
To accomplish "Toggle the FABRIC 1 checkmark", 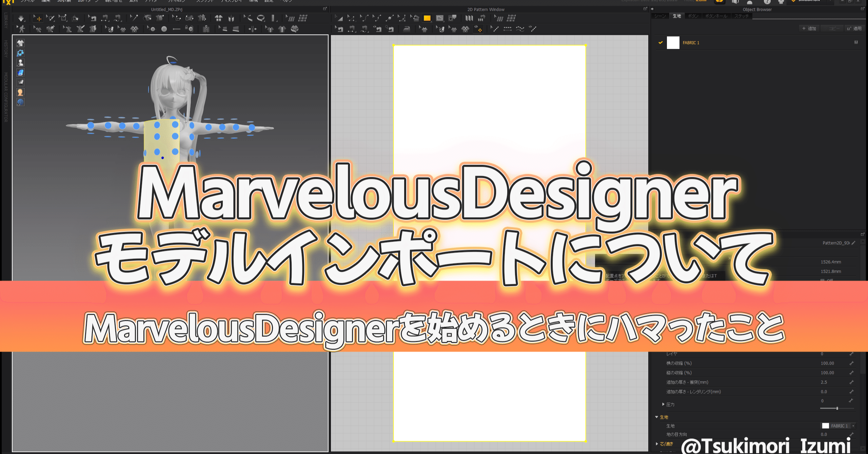I will [660, 43].
